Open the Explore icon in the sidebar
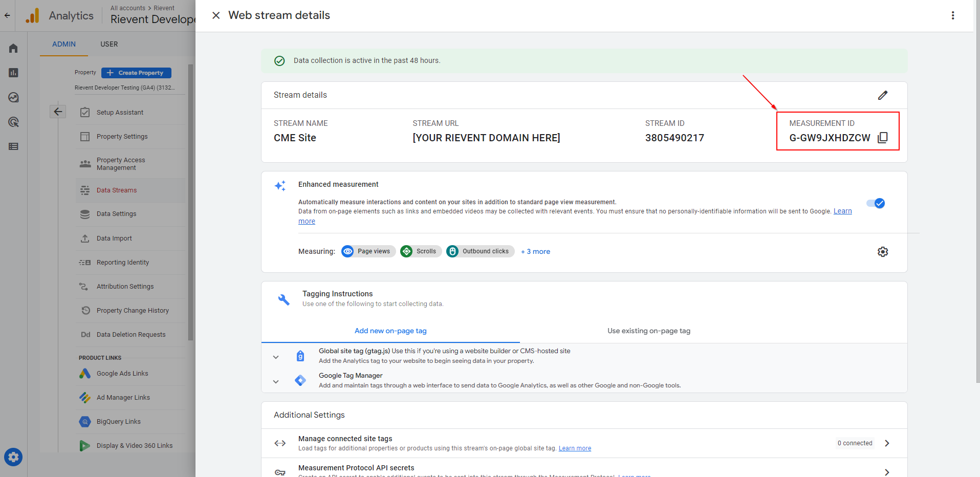Image resolution: width=980 pixels, height=477 pixels. coord(13,97)
